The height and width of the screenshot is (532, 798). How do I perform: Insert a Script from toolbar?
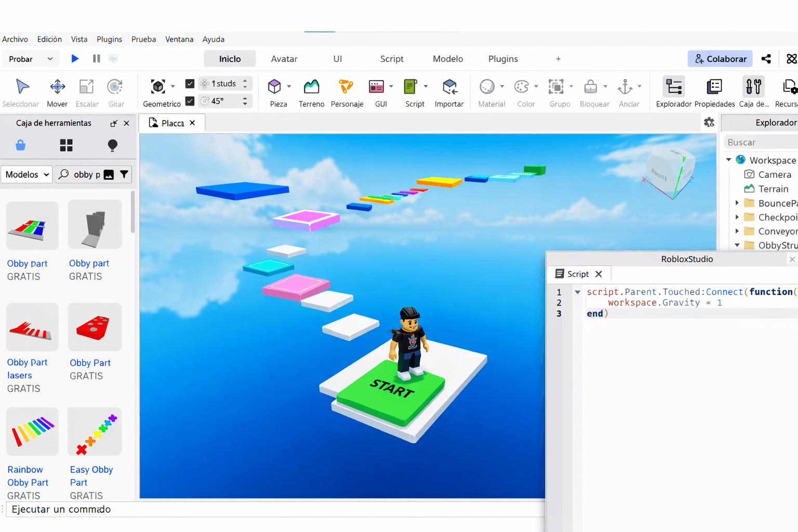click(411, 87)
